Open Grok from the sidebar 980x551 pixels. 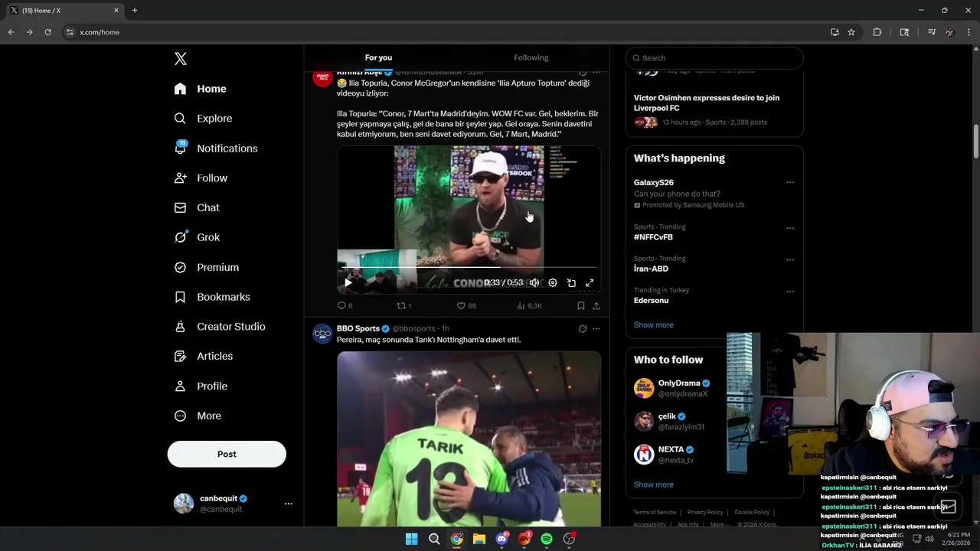click(197, 237)
